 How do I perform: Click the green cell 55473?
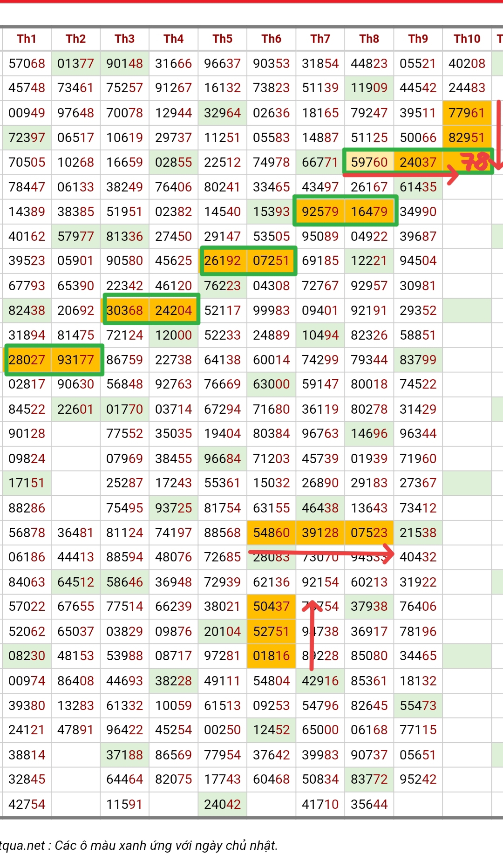click(418, 705)
